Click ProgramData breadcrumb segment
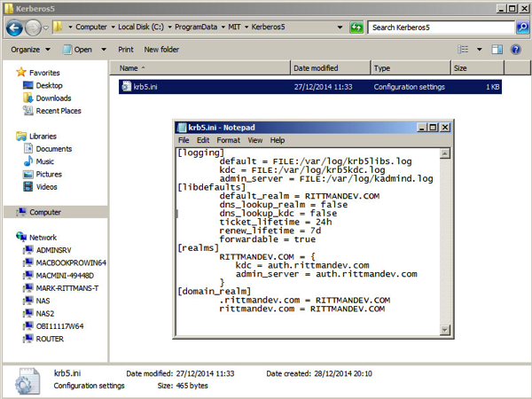This screenshot has width=532, height=399. tap(196, 27)
